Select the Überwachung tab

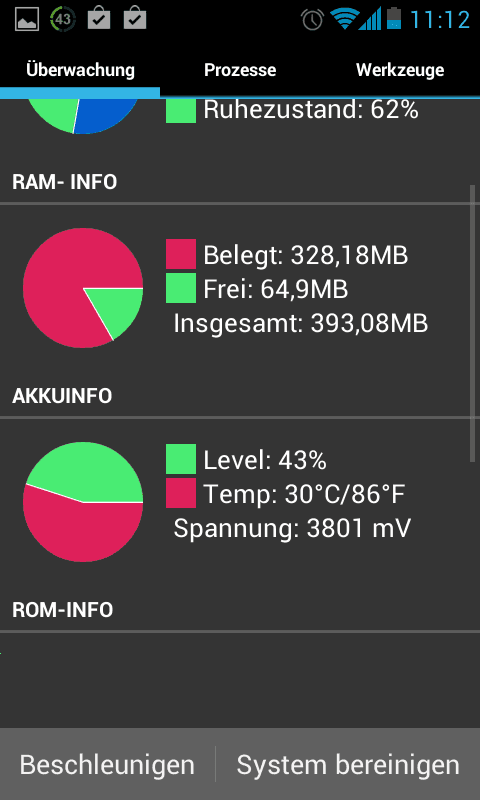coord(80,70)
